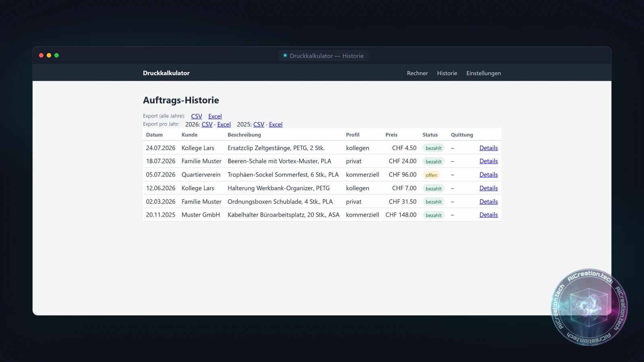The height and width of the screenshot is (362, 644).
Task: Download the 2026 CSV export
Action: click(x=207, y=124)
